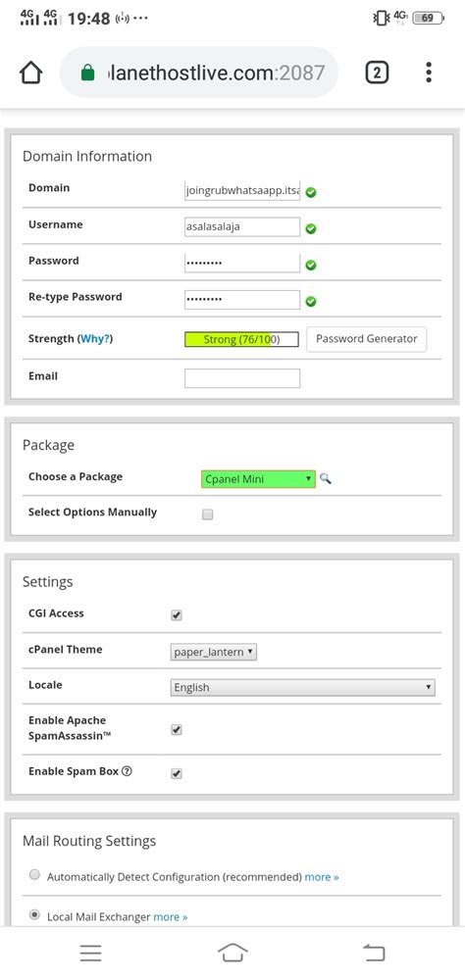The height and width of the screenshot is (980, 465).
Task: Open the browser three-dot menu
Action: 429,73
